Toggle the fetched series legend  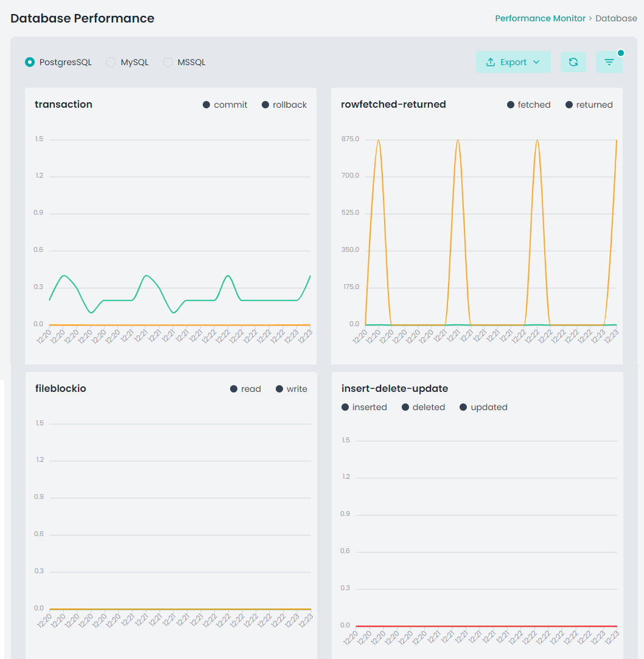tap(529, 105)
